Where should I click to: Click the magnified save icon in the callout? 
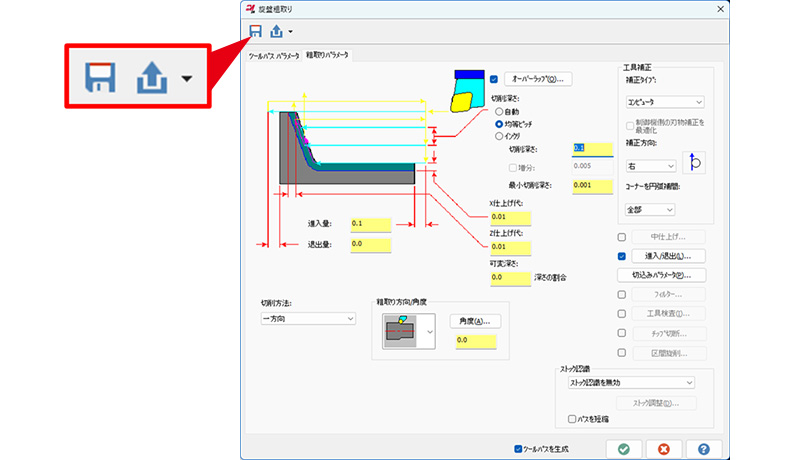(x=100, y=77)
